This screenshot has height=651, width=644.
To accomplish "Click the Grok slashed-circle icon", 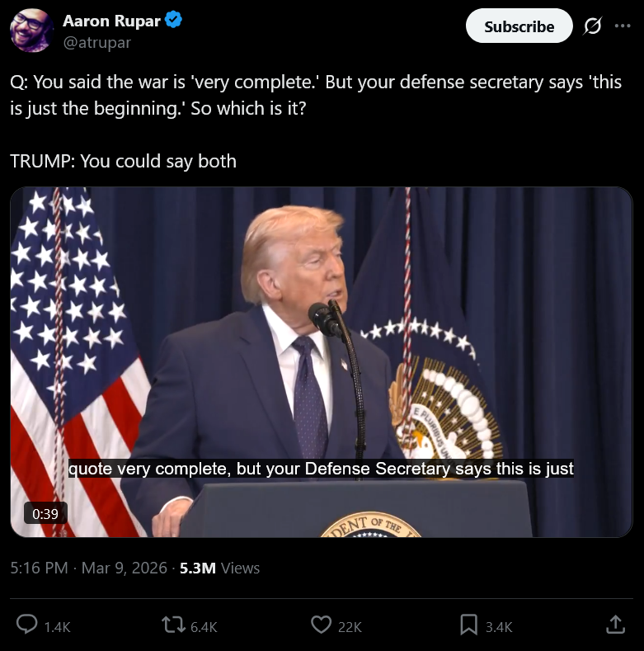I will coord(592,26).
